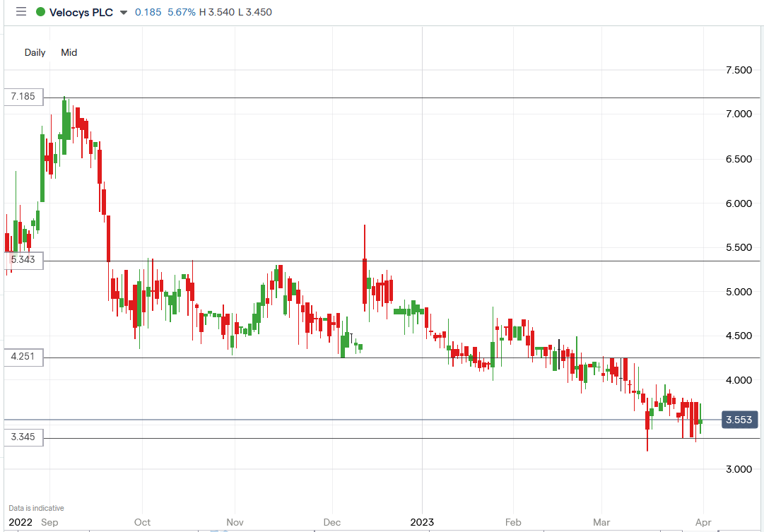Click the 'Data is indicative' note
This screenshot has height=532, width=764.
(36, 508)
